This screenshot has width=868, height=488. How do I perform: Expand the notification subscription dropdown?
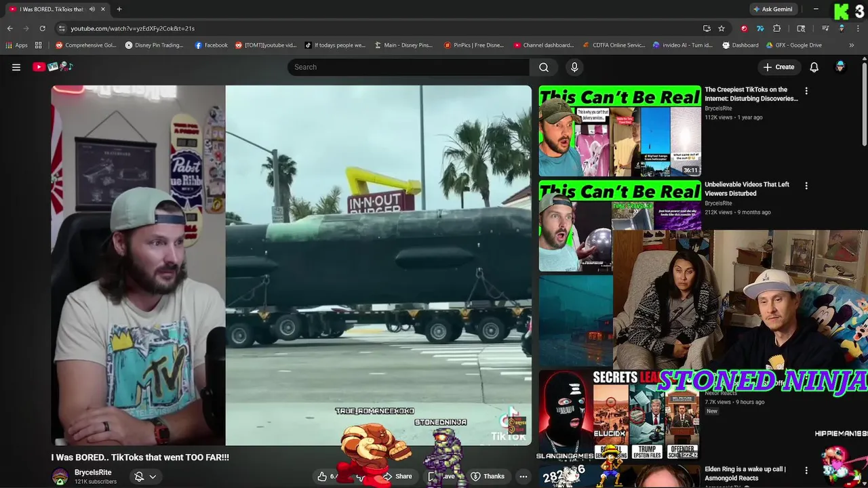point(153,476)
